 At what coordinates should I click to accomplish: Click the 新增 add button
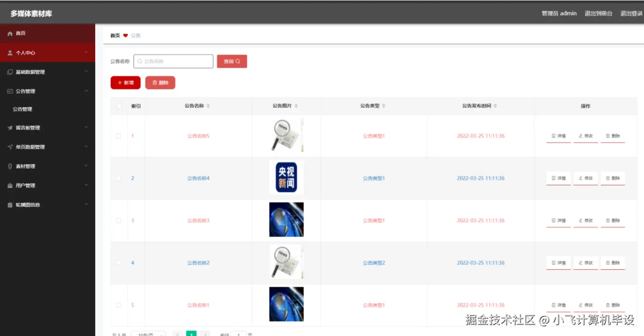tap(126, 83)
